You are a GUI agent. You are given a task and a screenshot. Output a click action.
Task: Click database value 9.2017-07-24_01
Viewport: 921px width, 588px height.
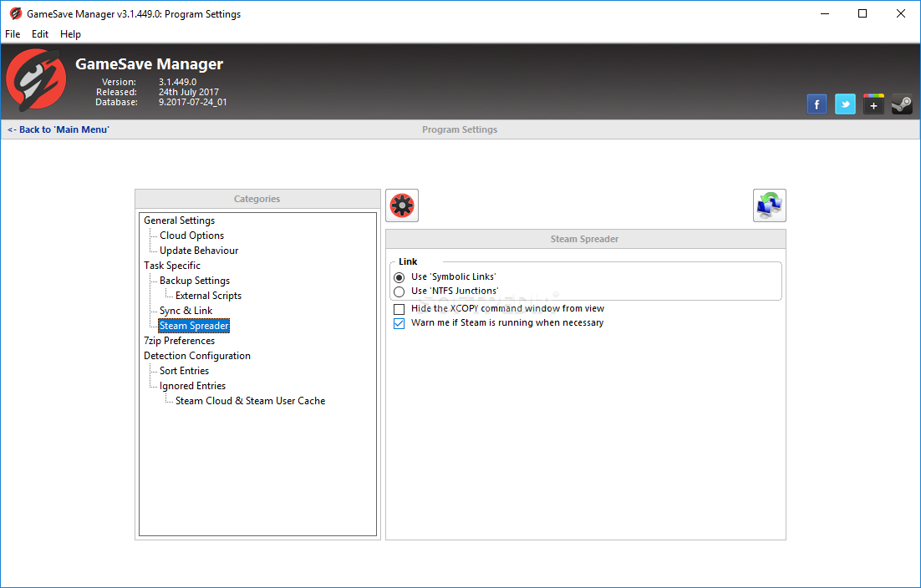pos(193,102)
